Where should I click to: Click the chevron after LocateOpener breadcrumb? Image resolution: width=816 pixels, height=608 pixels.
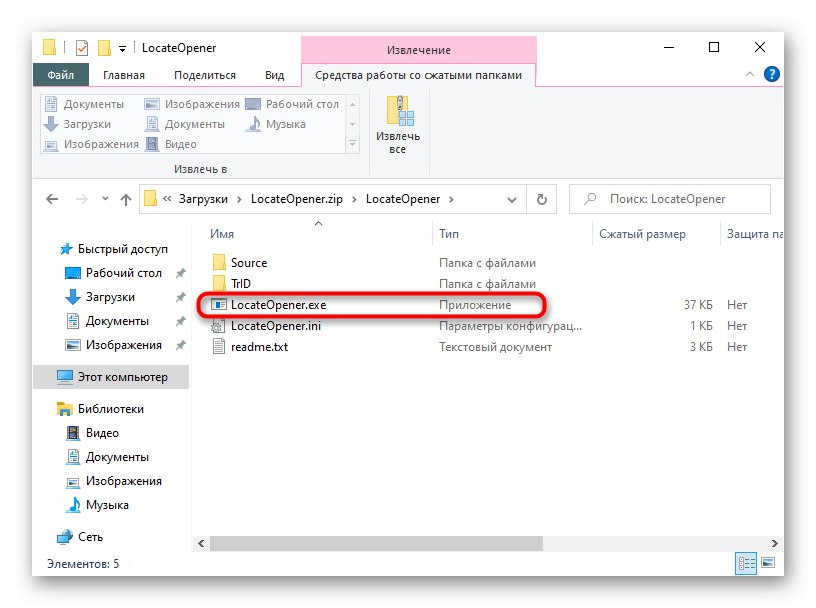451,199
